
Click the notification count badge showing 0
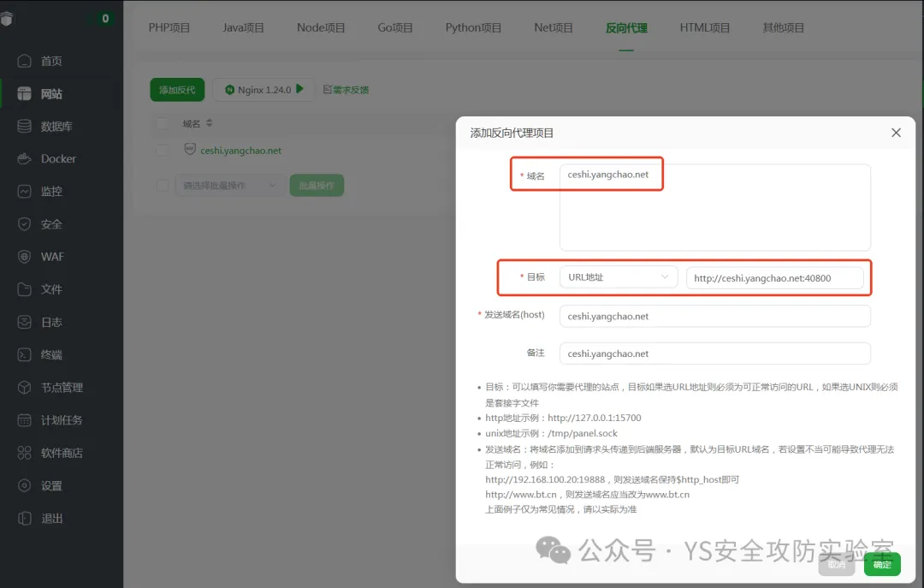pyautogui.click(x=105, y=18)
